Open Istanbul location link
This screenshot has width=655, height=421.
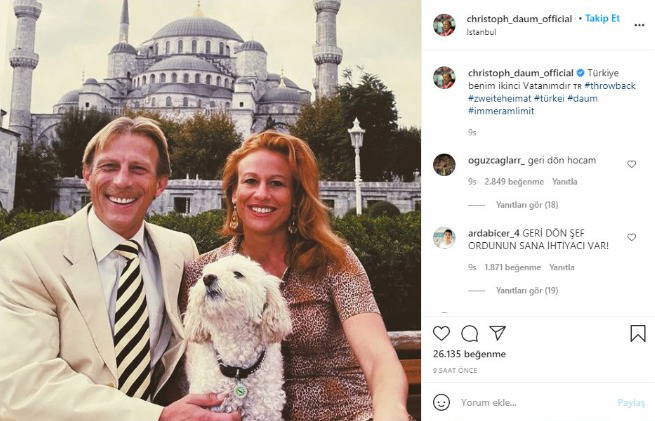point(481,32)
